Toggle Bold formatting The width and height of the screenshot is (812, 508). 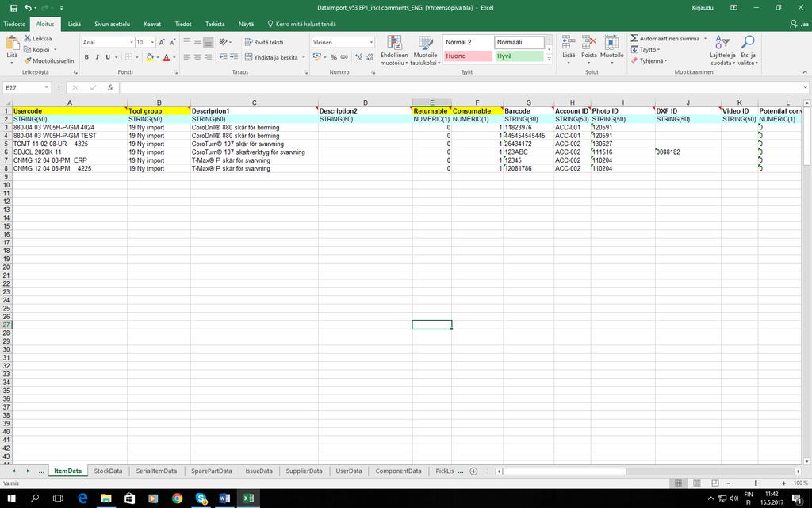tap(86, 57)
